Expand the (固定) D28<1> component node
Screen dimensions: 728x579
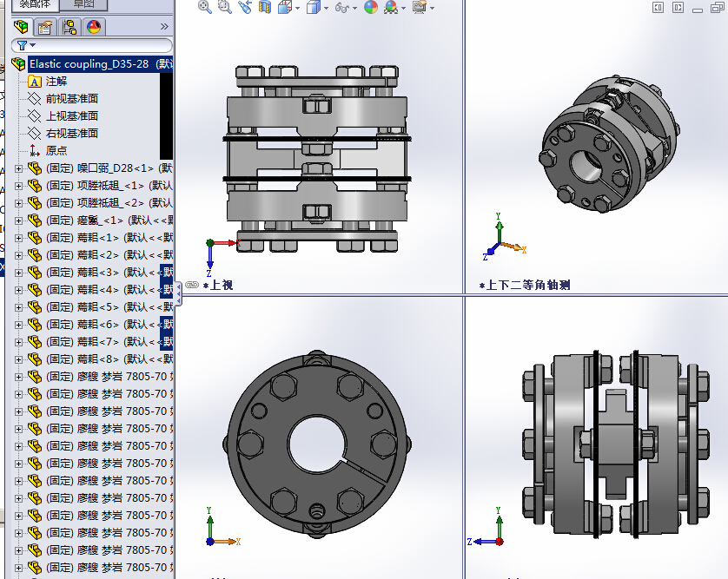18,168
